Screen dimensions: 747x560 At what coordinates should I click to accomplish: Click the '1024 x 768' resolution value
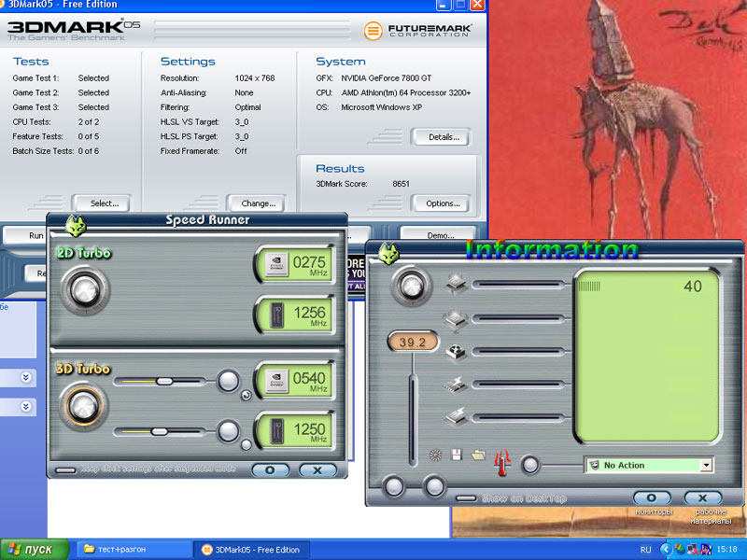tap(254, 78)
